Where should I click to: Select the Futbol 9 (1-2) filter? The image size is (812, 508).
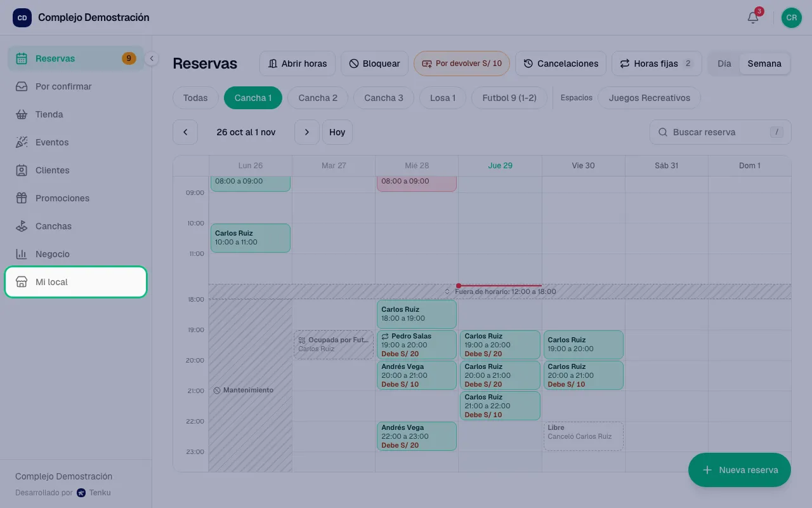[509, 98]
